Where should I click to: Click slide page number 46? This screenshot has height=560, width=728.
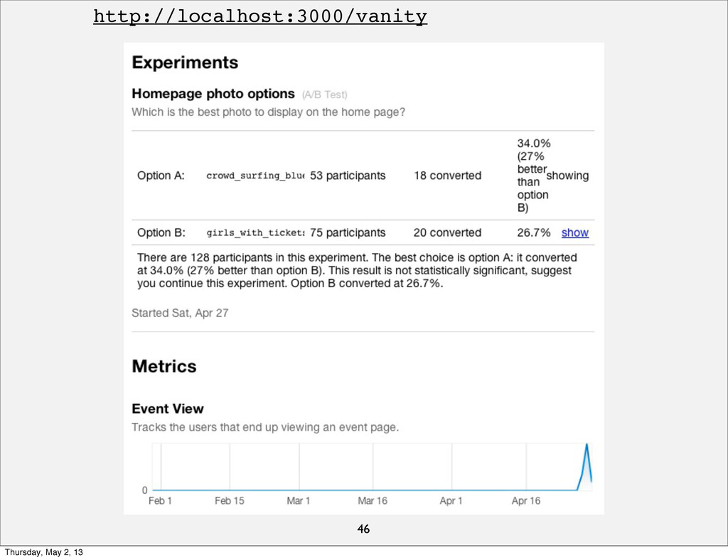pos(363,529)
